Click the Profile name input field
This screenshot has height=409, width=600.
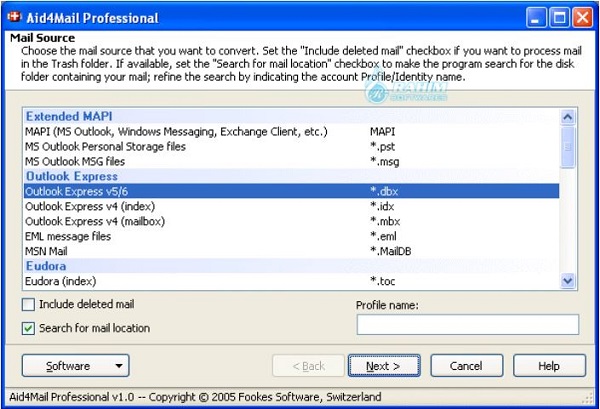pos(468,324)
